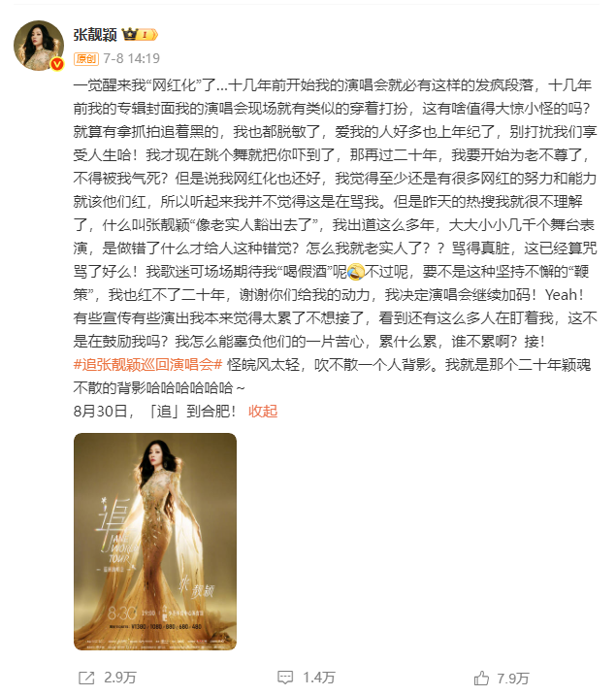Open hashtag #追张靓颖巡回演唱会#

click(x=147, y=365)
